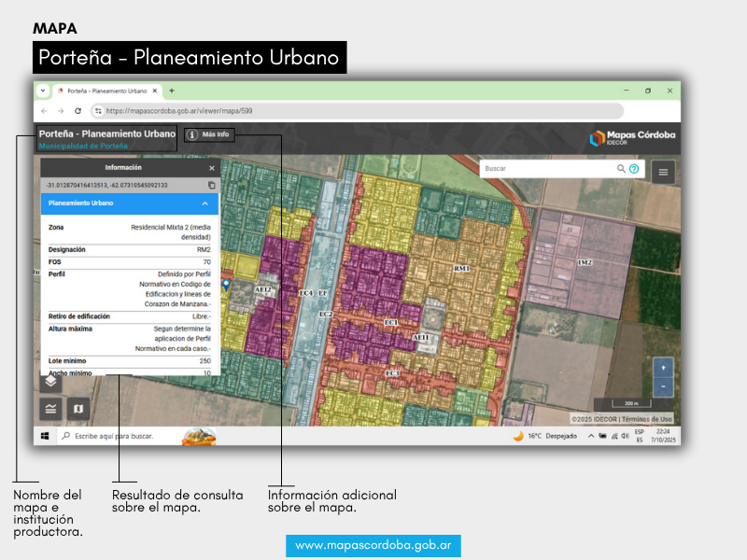This screenshot has width=747, height=560.
Task: Zoom out of the map
Action: (x=662, y=385)
